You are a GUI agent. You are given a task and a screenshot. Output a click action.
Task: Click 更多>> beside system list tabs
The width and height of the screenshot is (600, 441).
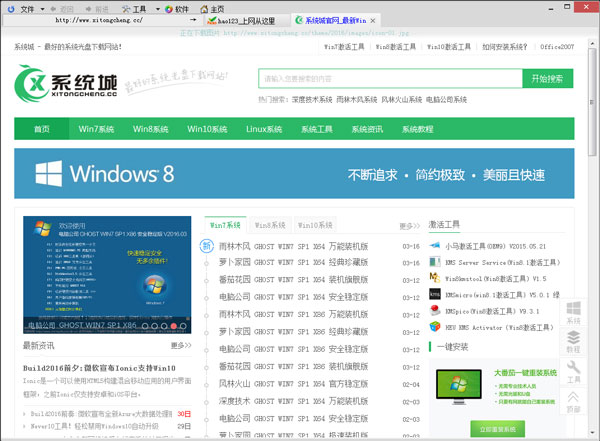click(x=409, y=226)
